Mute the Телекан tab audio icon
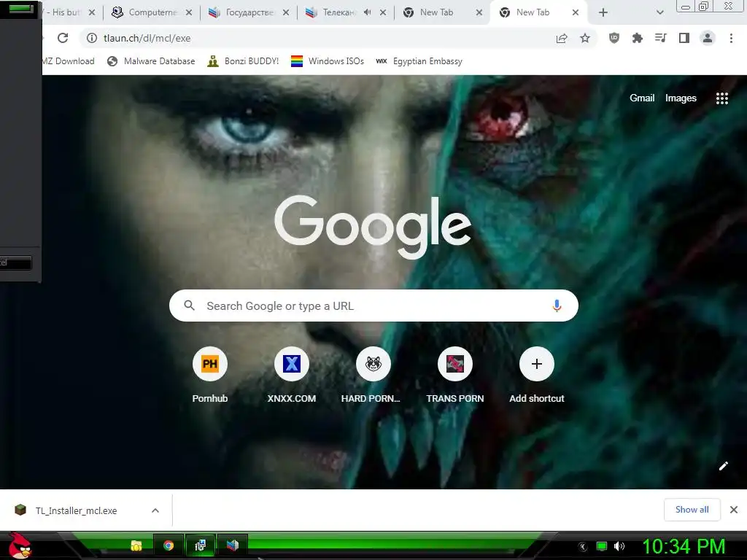Screen dimensions: 747x560 pyautogui.click(x=367, y=12)
